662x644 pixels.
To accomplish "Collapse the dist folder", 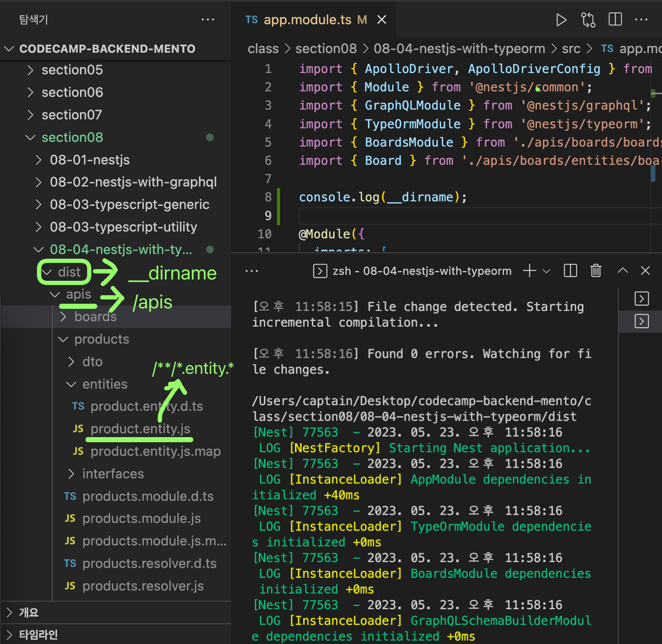I will pyautogui.click(x=116, y=272).
